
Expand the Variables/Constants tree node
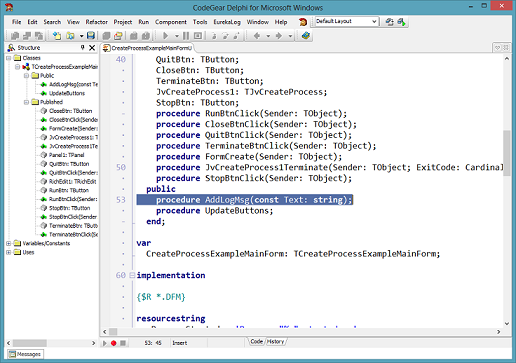[9, 243]
